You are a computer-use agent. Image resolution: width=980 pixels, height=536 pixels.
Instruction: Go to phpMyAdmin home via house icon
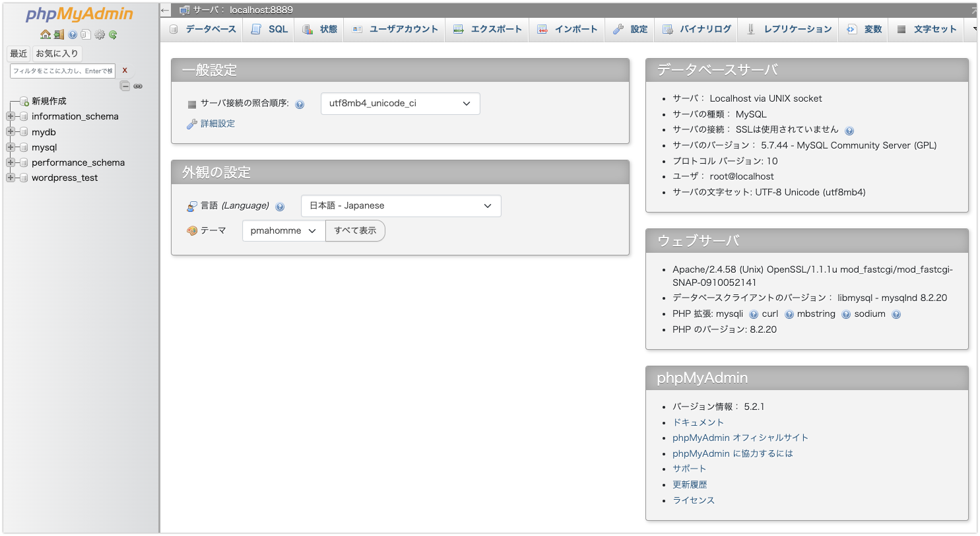[45, 34]
